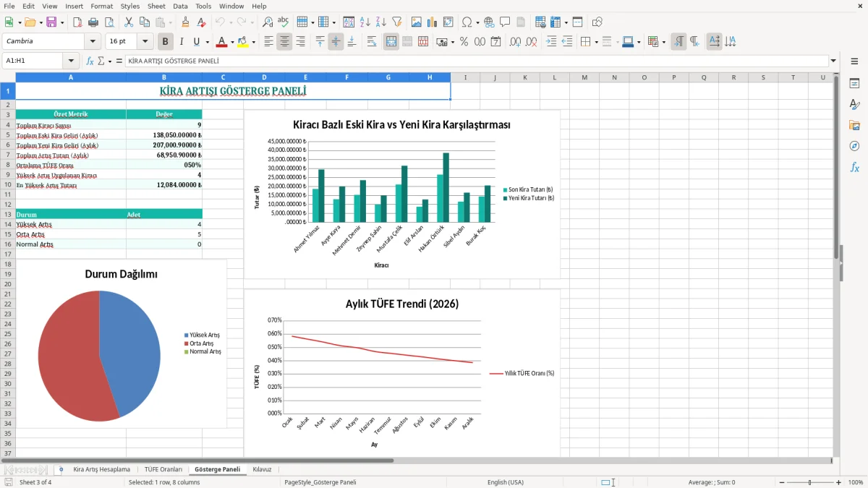
Task: Click the Export as PDF icon
Action: pyautogui.click(x=77, y=22)
